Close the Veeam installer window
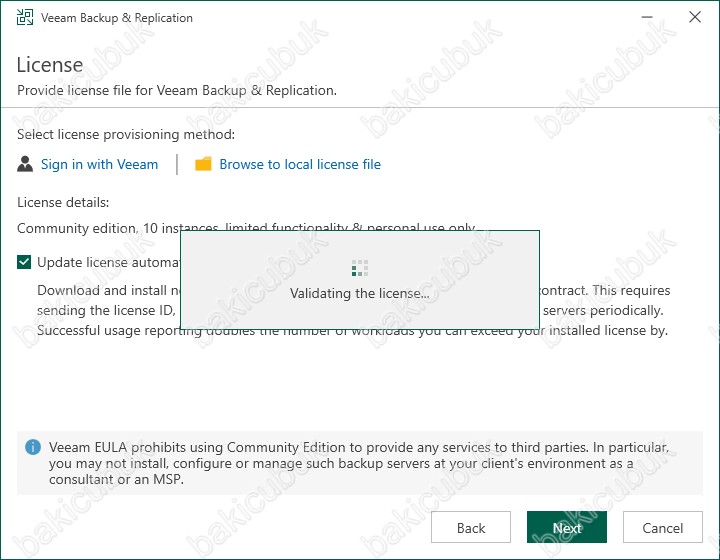 point(695,17)
